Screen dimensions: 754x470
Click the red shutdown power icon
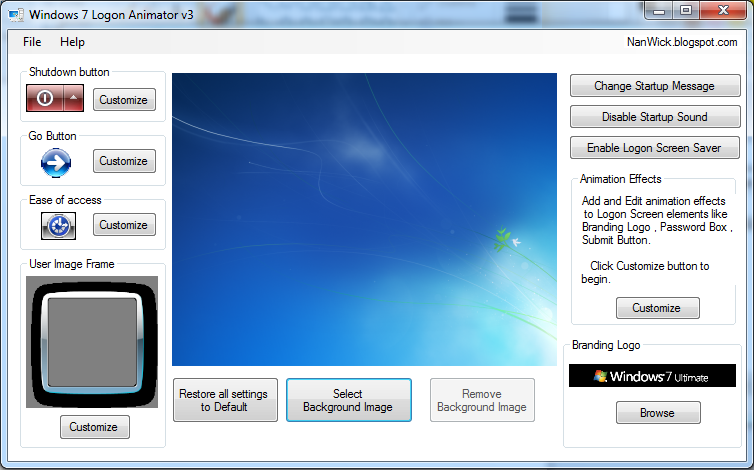(45, 98)
